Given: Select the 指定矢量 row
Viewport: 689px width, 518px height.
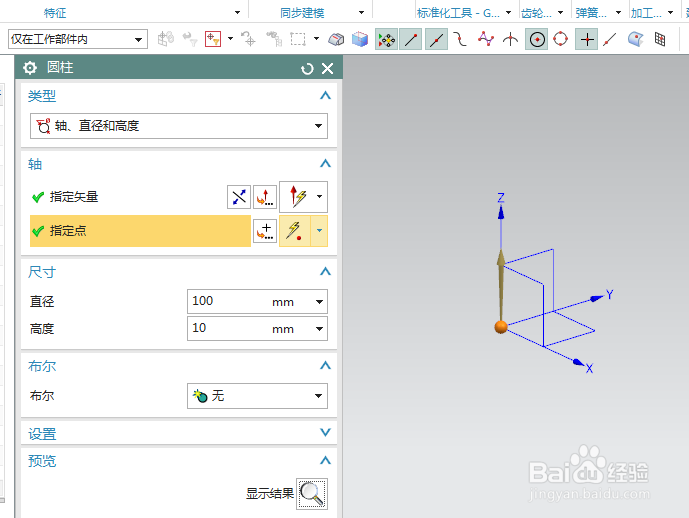Looking at the screenshot, I should 127,196.
